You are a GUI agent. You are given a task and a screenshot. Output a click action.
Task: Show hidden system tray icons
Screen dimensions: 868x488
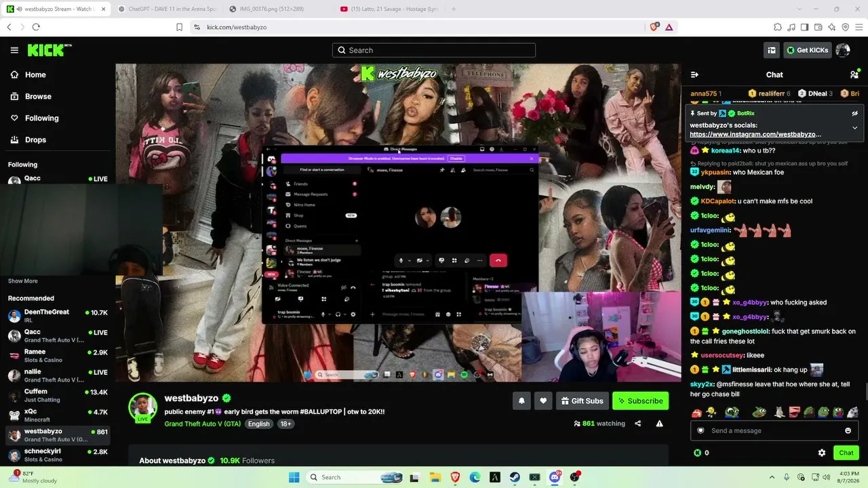coord(772,477)
